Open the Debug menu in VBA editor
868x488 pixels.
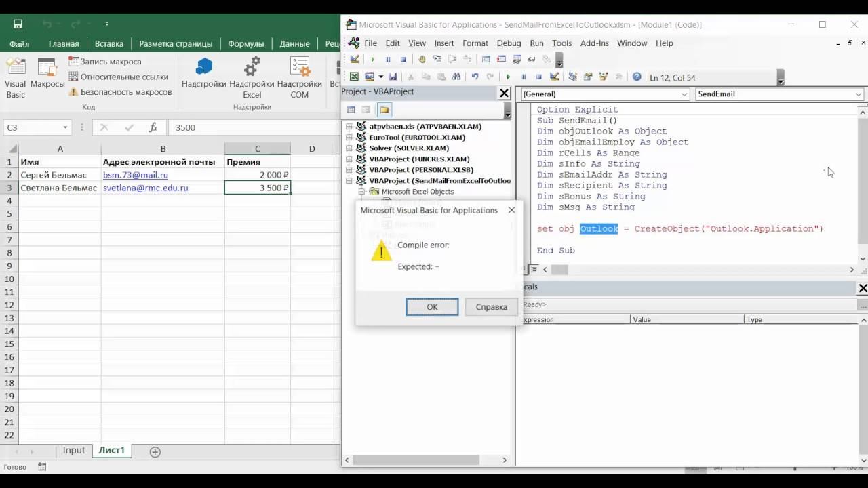(x=509, y=43)
